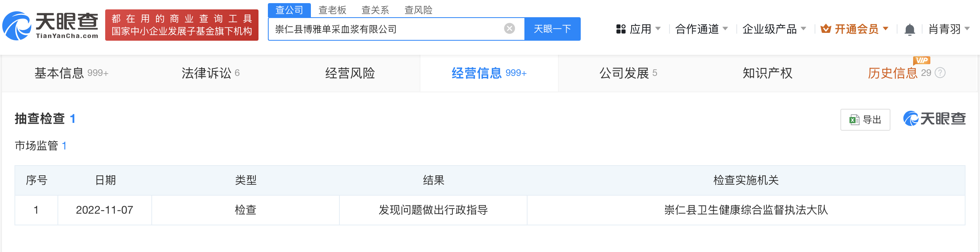
Task: Select the 查风险 search tab
Action: [x=418, y=10]
